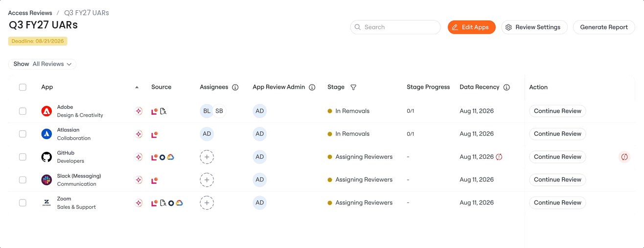The image size is (644, 248).
Task: Sort by App column using the arrow
Action: [x=137, y=87]
